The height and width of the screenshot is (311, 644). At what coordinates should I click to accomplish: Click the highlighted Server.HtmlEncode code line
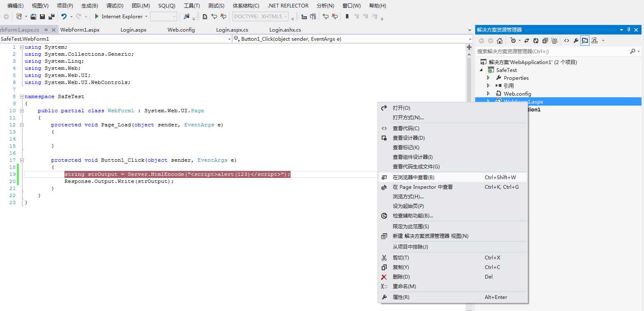click(x=178, y=174)
